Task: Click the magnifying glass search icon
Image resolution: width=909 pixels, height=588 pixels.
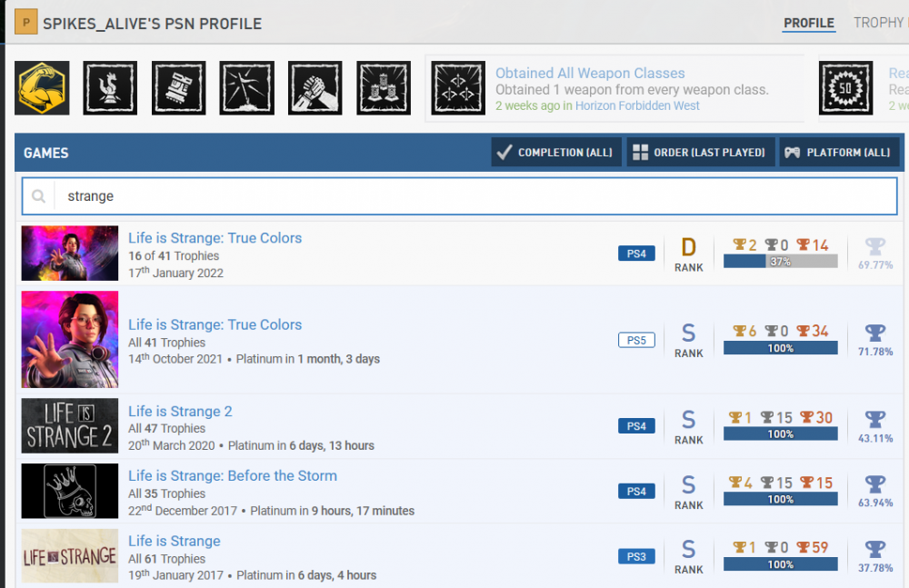Action: coord(39,196)
